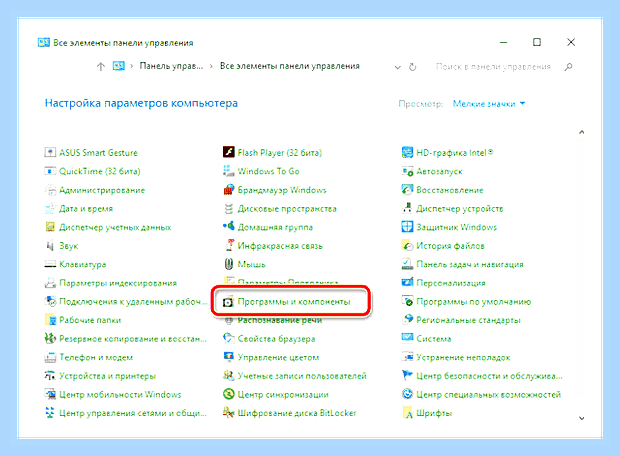Image resolution: width=620 pixels, height=456 pixels.
Task: Click the Flash Player (32 бита) icon
Action: tap(229, 152)
